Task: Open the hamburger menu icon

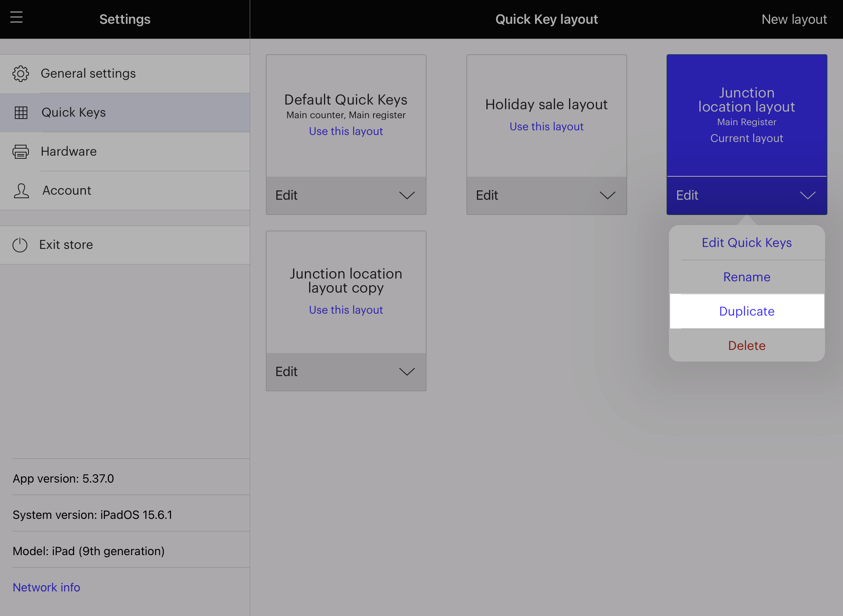Action: tap(16, 18)
